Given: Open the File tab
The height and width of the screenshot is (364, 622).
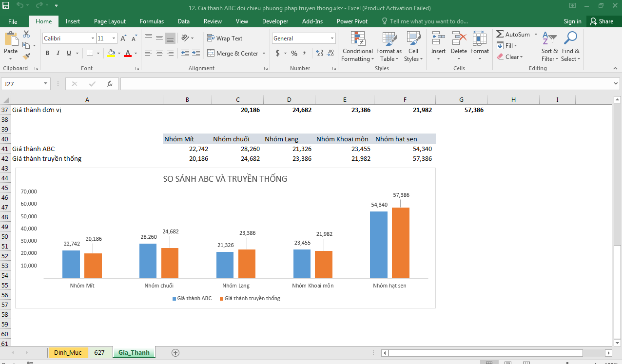Looking at the screenshot, I should coord(13,21).
